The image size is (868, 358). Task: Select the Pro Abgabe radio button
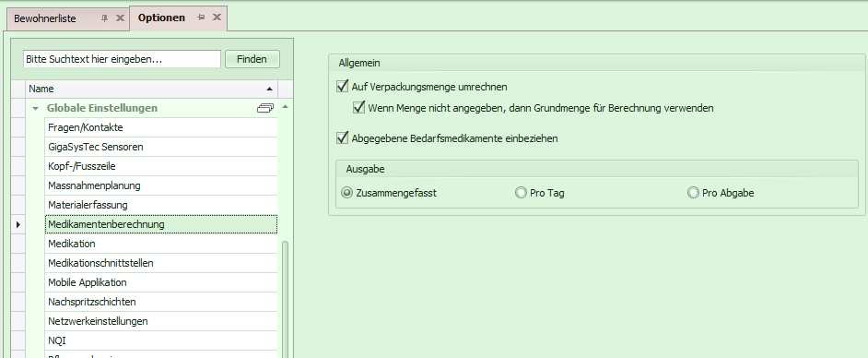[x=693, y=193]
